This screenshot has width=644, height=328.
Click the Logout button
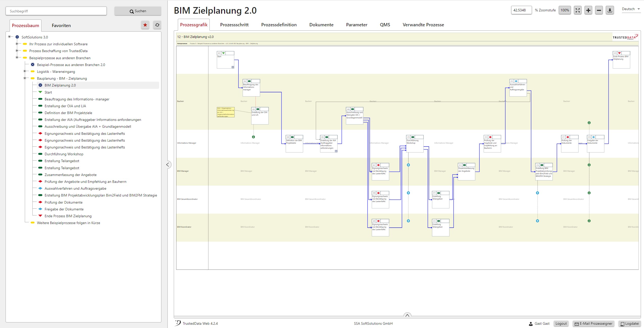(x=561, y=324)
